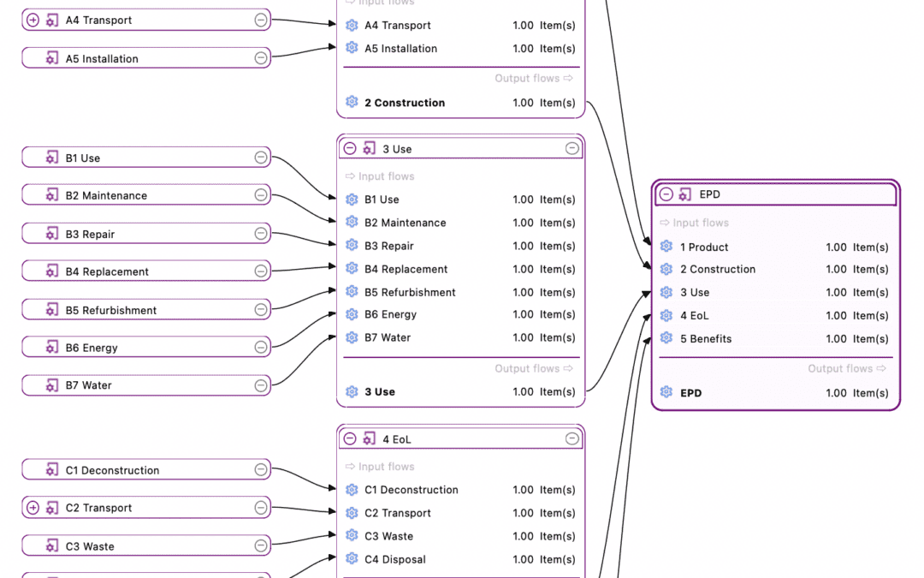Click the gear icon next to 2 Construction output
The height and width of the screenshot is (578, 924).
click(x=352, y=102)
